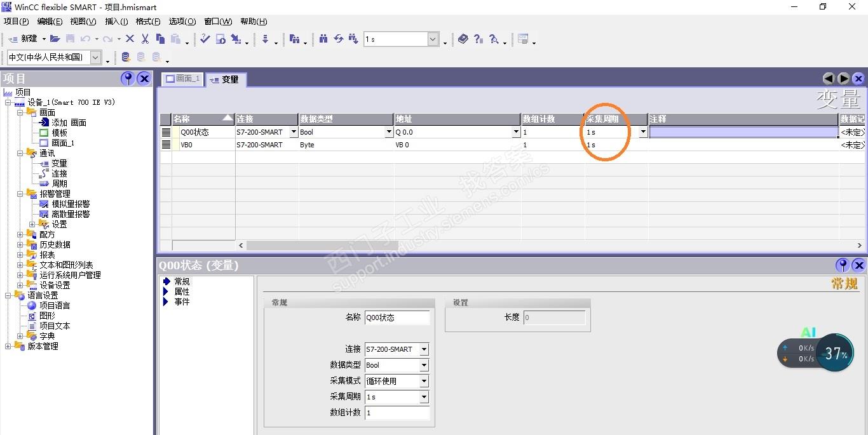Open 项目语言 in tree
868x435 pixels.
pos(55,305)
